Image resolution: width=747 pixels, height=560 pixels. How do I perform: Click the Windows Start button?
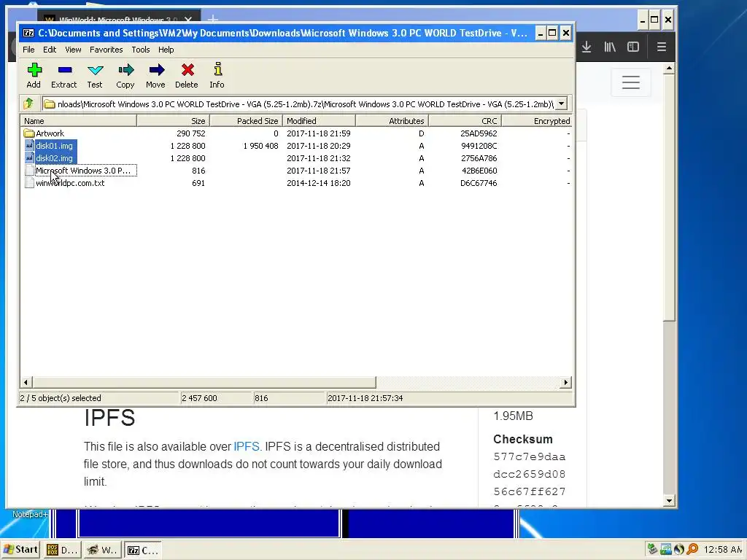click(x=20, y=550)
